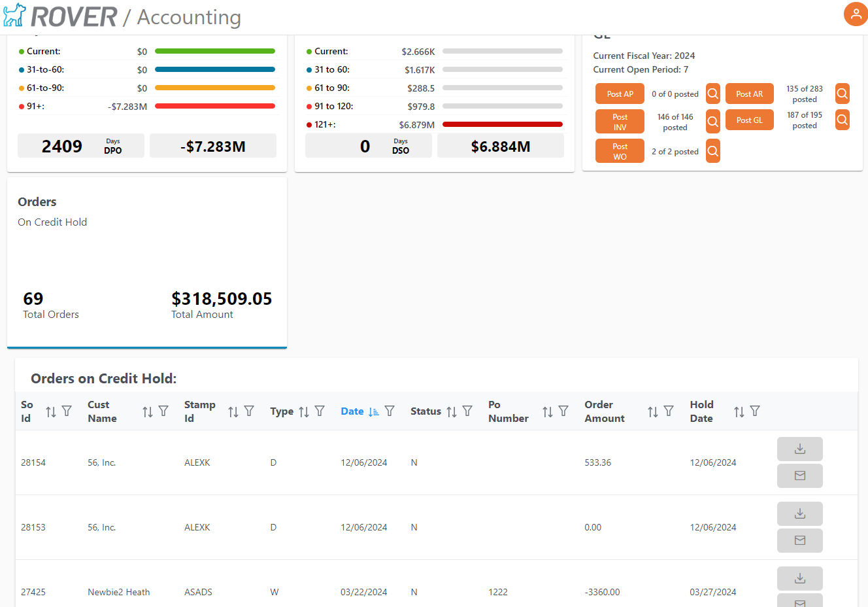Click the search icon beside Post AP

pos(712,94)
